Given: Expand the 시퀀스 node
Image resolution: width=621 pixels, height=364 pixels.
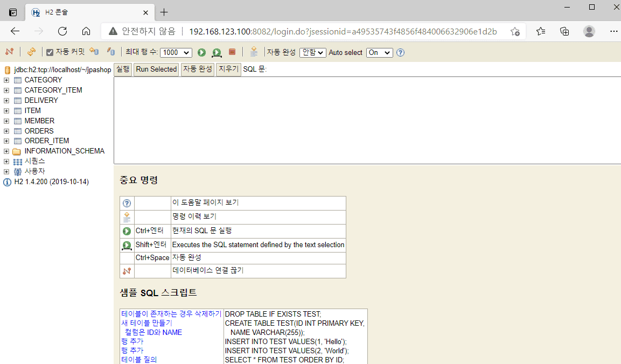Looking at the screenshot, I should coord(6,162).
